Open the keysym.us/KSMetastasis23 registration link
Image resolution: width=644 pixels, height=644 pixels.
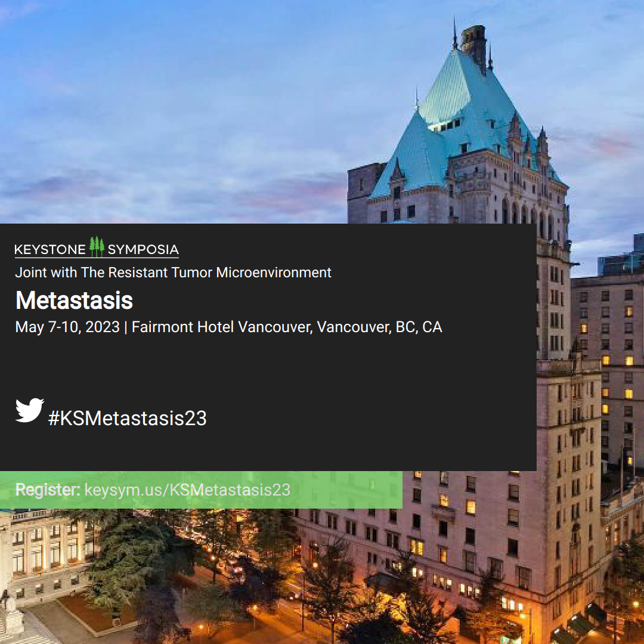(x=187, y=490)
